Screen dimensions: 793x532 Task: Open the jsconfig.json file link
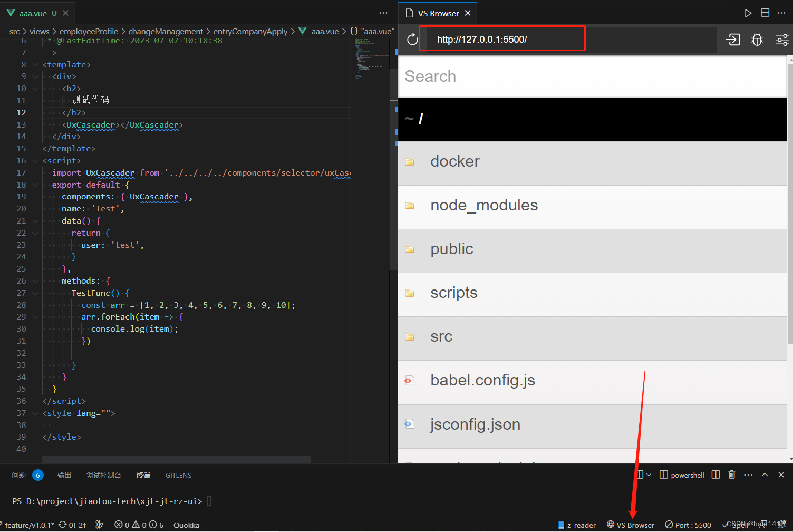coord(475,424)
